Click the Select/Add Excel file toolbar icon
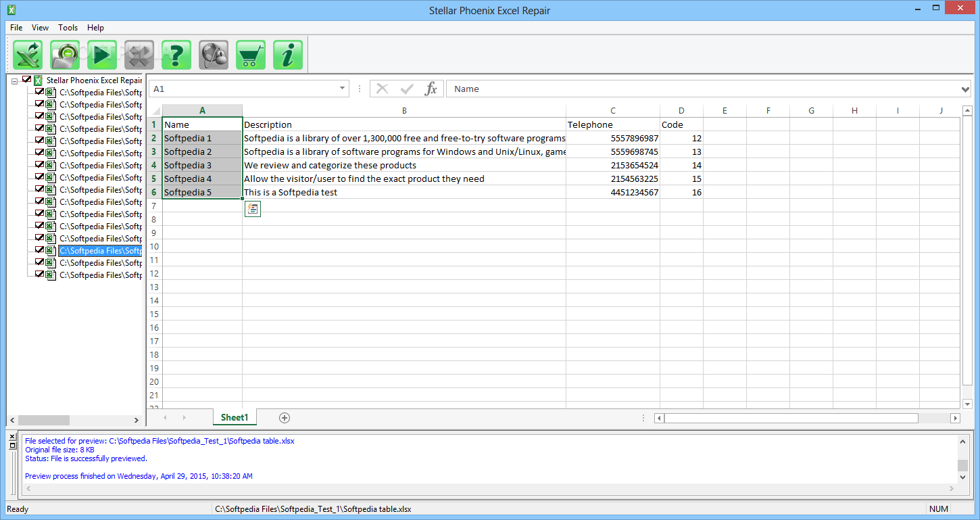980x520 pixels. point(28,55)
